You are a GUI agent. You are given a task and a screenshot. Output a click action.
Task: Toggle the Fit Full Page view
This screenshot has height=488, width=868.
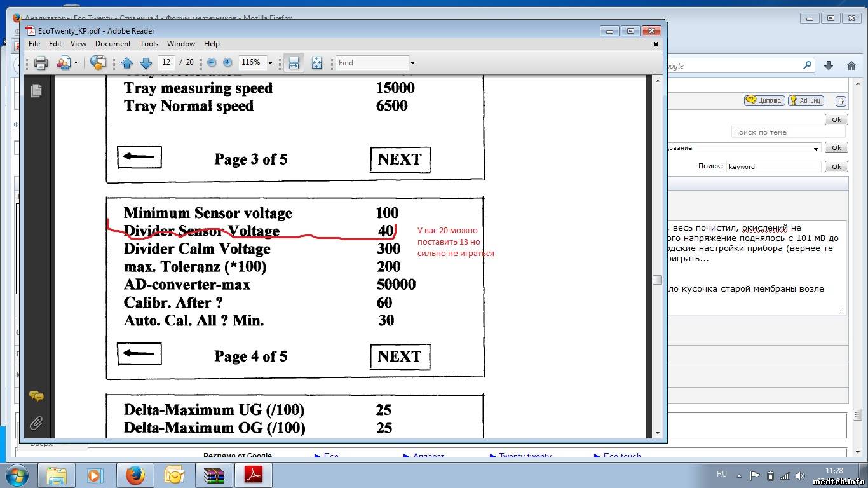(316, 63)
